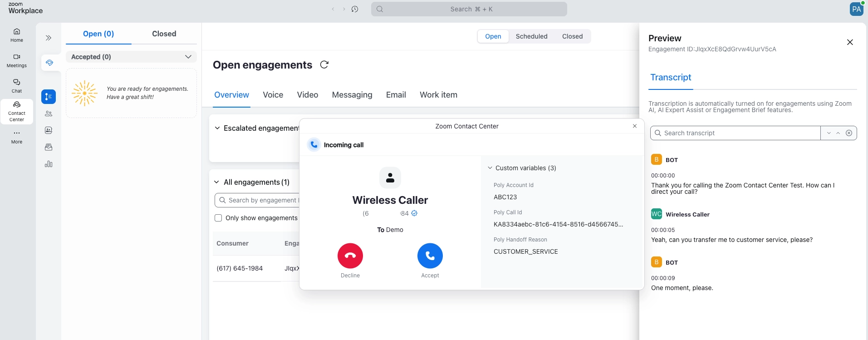Decline the incoming call
Screen dimensions: 868x340
[x=350, y=256]
